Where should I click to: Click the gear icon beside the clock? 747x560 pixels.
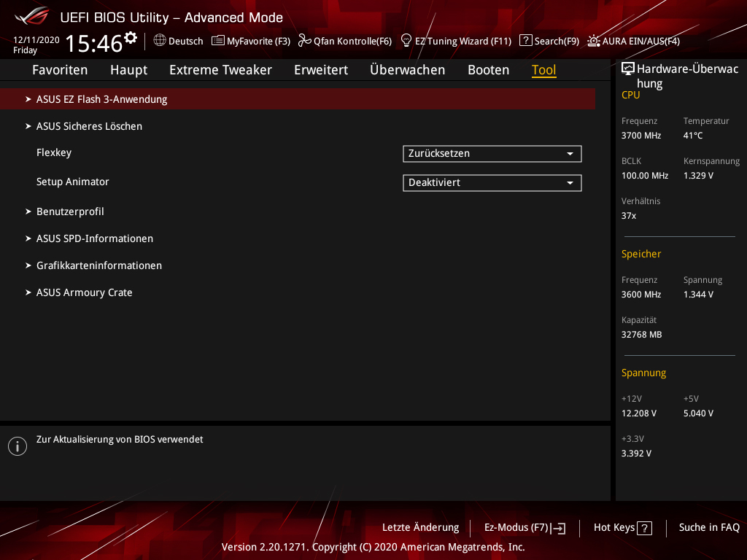coord(131,38)
